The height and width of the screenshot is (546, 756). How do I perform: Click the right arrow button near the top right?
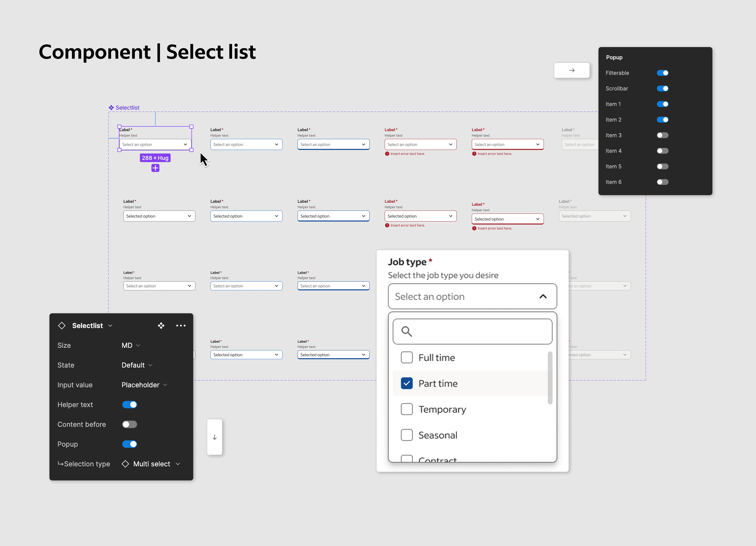(572, 70)
